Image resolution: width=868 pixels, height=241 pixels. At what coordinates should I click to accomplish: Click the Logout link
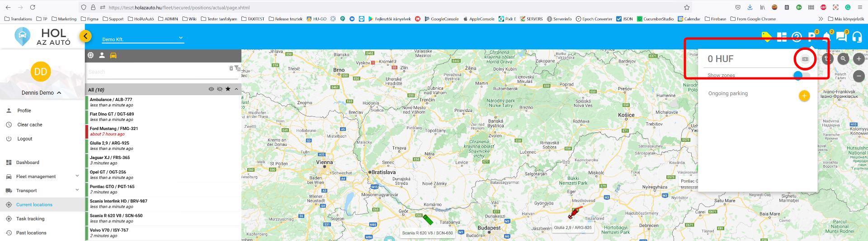pyautogui.click(x=25, y=139)
